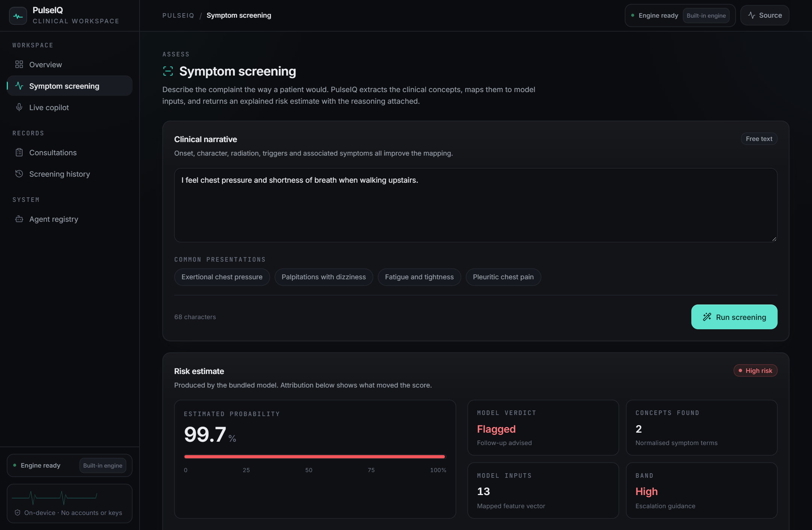
Task: Open the Source button in the top bar
Action: pyautogui.click(x=765, y=15)
